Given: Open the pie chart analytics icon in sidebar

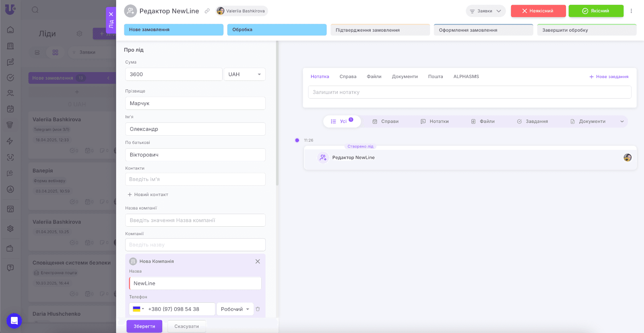Looking at the screenshot, I should coord(10,189).
